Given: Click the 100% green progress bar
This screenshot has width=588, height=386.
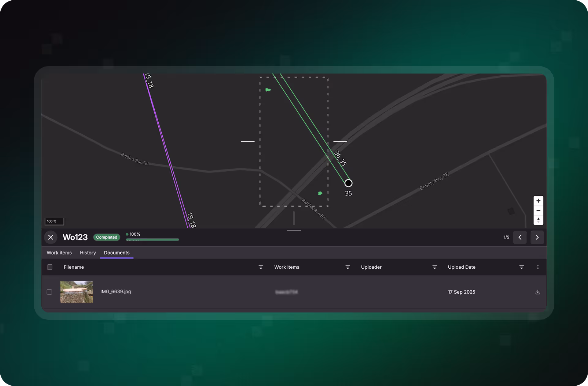Looking at the screenshot, I should (x=152, y=240).
